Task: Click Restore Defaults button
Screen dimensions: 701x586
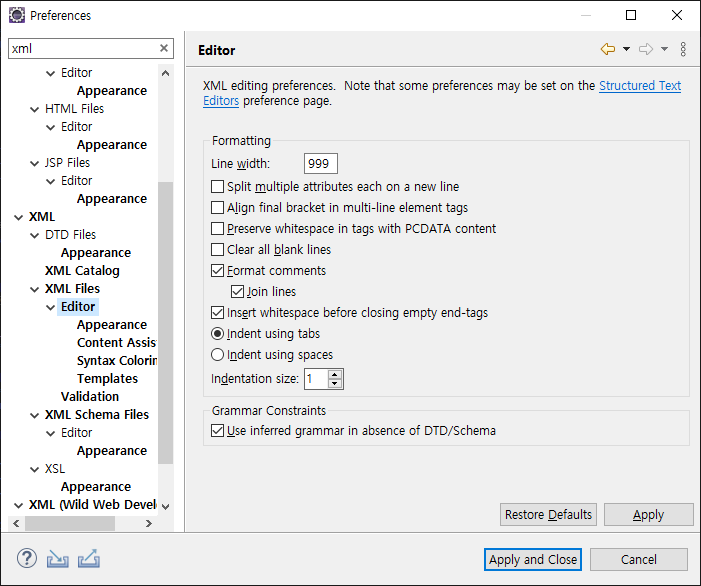Action: [548, 514]
